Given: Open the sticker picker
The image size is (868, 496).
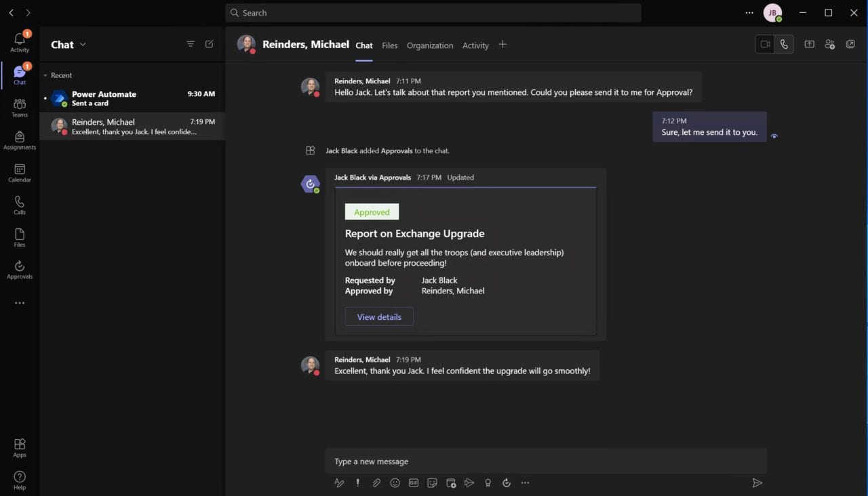Looking at the screenshot, I should (432, 483).
